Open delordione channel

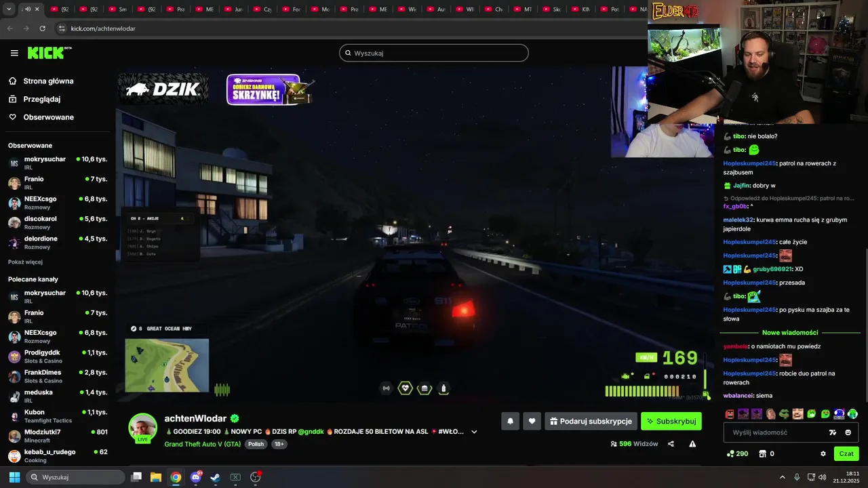pyautogui.click(x=58, y=243)
